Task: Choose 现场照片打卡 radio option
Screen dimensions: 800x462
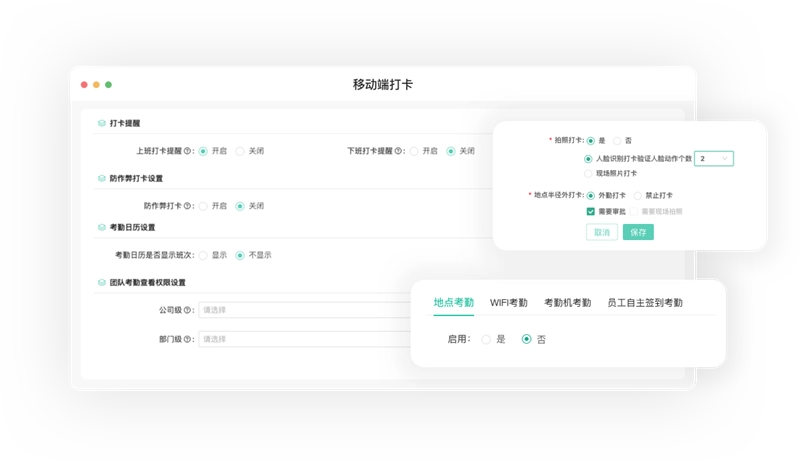Action: tap(588, 174)
